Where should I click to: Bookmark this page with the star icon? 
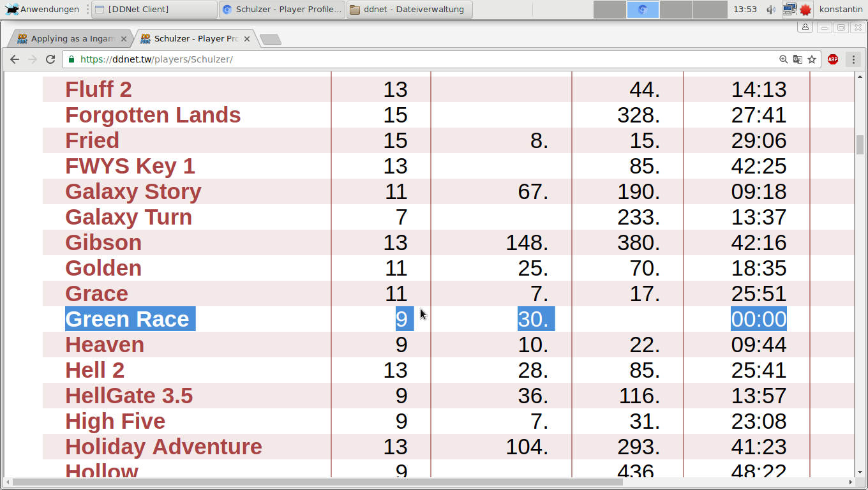(x=812, y=59)
